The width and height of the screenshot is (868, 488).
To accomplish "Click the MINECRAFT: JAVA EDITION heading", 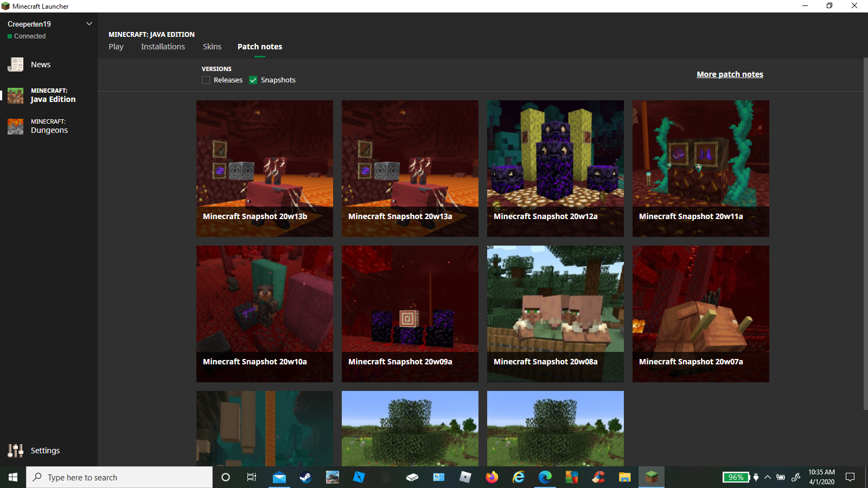I will tap(151, 34).
